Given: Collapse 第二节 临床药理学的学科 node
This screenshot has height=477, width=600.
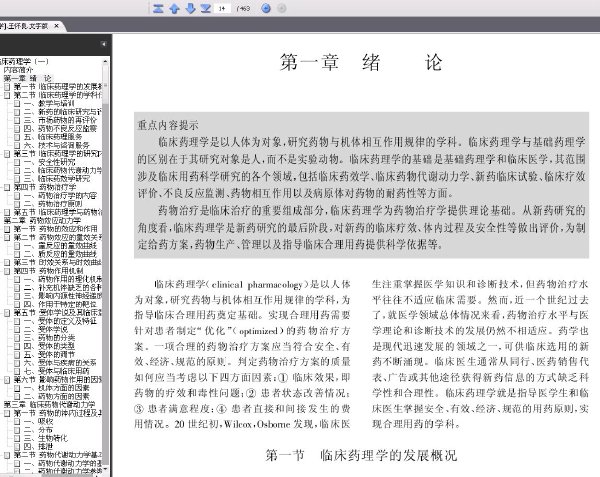Looking at the screenshot, I should 7,95.
